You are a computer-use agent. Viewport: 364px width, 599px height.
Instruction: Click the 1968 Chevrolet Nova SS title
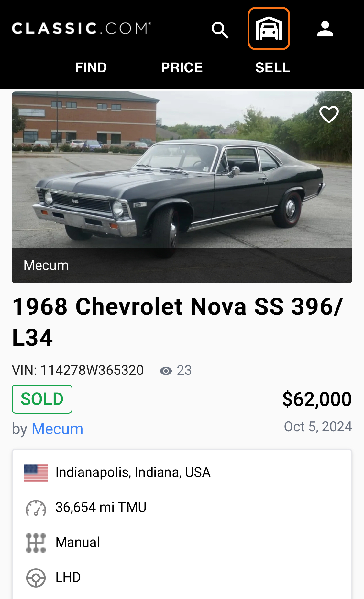pyautogui.click(x=177, y=322)
